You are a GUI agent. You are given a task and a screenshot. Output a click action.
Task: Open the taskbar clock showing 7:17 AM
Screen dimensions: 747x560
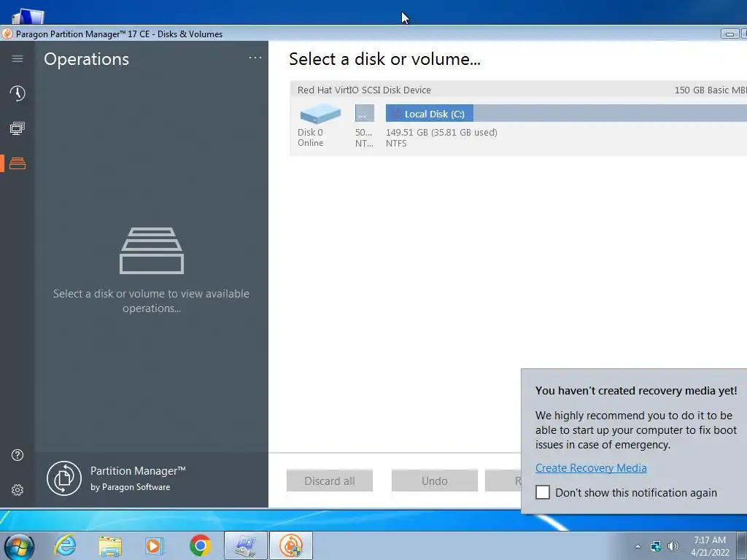click(710, 546)
